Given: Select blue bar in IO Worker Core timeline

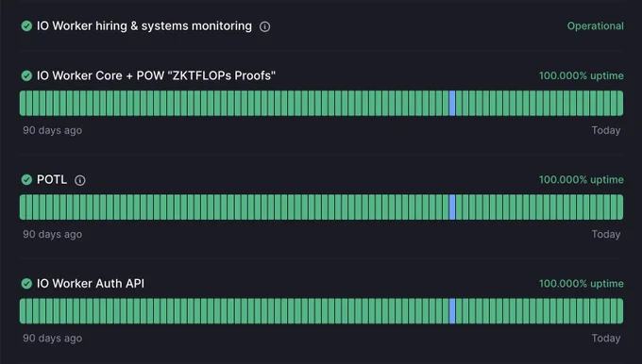Looking at the screenshot, I should click(x=452, y=103).
